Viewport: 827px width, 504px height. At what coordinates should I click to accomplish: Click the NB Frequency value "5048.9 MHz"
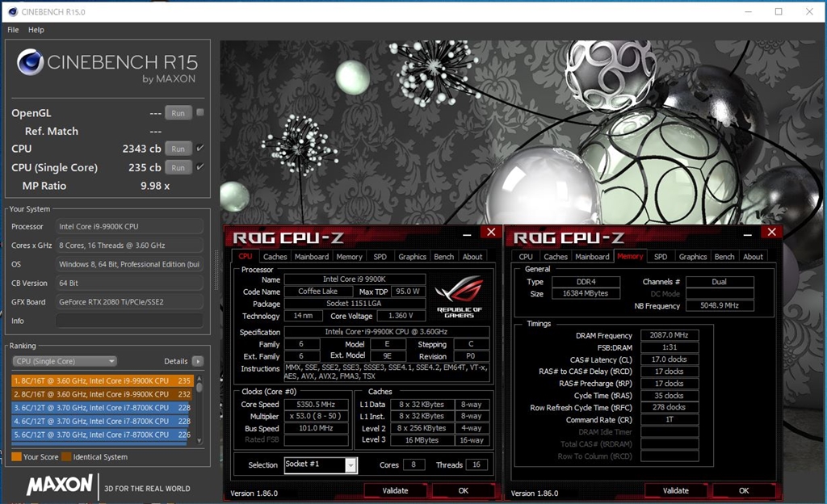pos(720,306)
